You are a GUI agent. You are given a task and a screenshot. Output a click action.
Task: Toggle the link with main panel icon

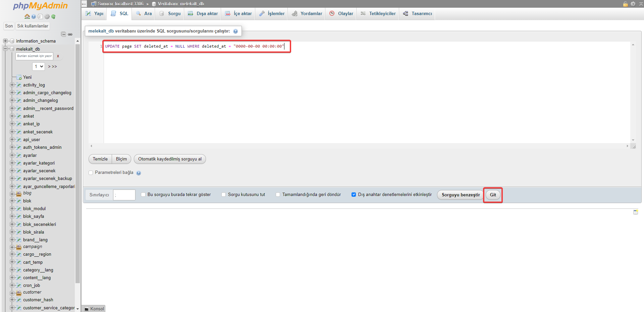click(x=70, y=34)
